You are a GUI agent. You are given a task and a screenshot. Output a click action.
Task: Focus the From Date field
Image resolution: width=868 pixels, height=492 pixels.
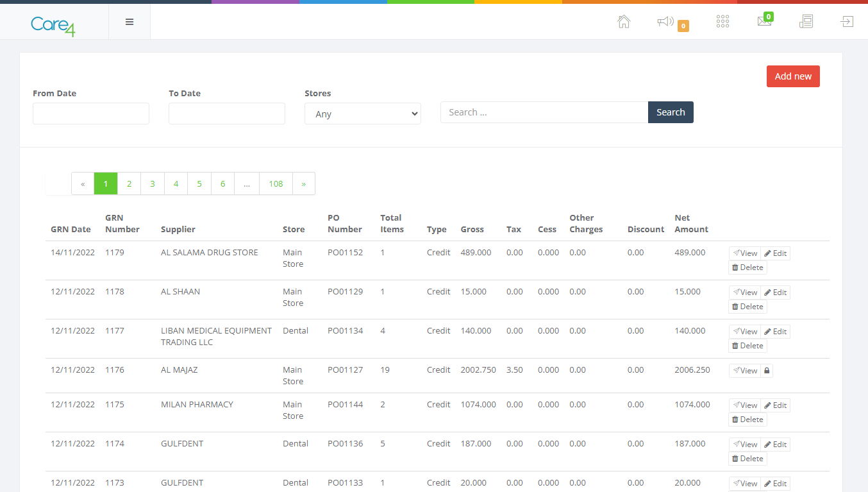[x=91, y=114]
